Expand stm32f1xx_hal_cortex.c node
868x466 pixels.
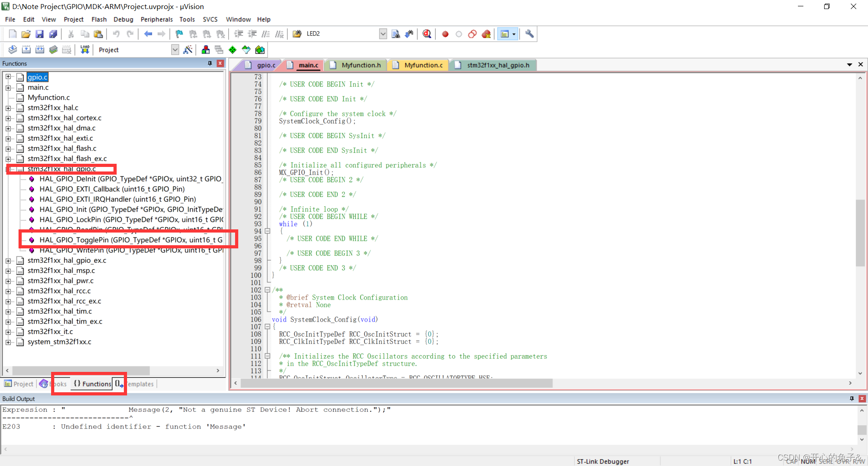coord(8,118)
